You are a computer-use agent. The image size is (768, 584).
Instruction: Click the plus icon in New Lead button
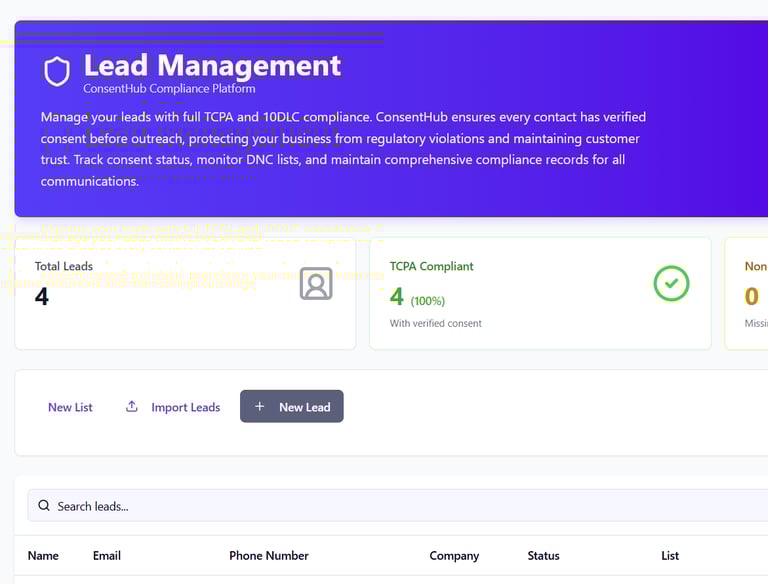click(260, 406)
